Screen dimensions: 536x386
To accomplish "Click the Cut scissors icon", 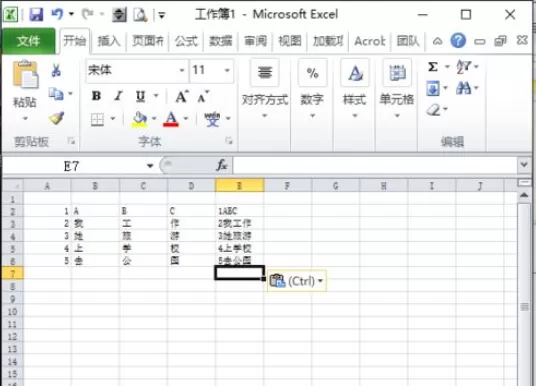I will pos(56,70).
